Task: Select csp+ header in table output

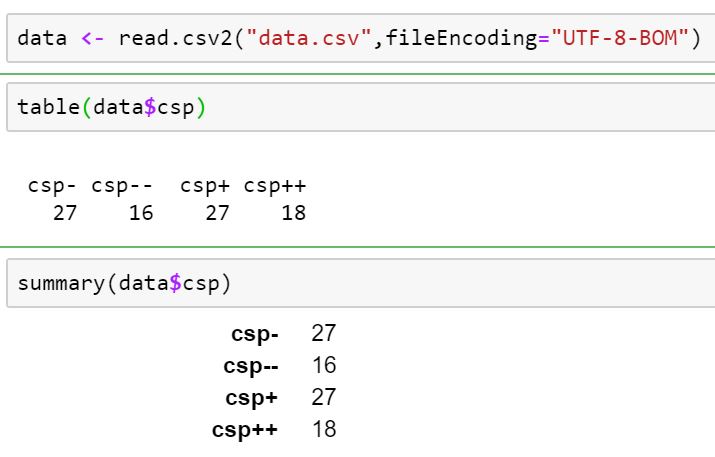Action: (205, 186)
